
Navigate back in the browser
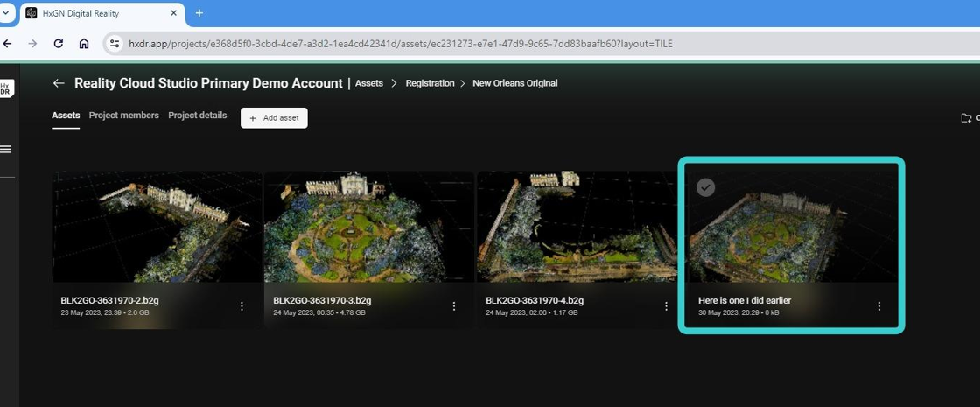coord(7,44)
